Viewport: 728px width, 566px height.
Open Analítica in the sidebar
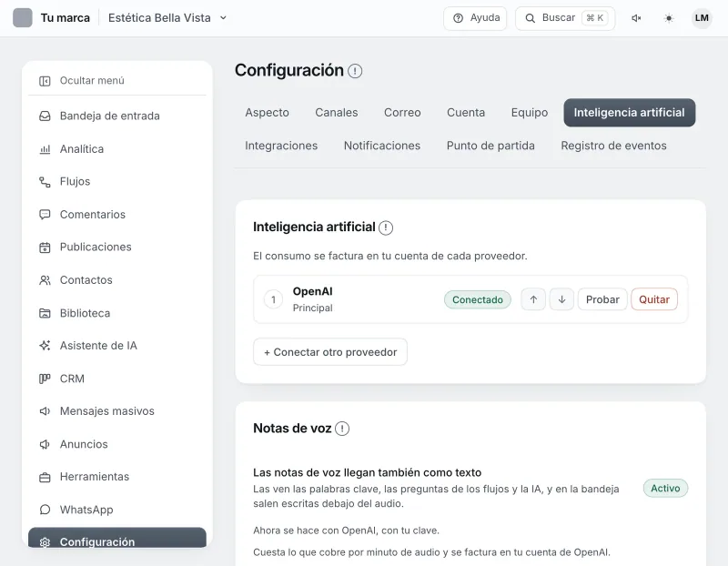pyautogui.click(x=117, y=149)
